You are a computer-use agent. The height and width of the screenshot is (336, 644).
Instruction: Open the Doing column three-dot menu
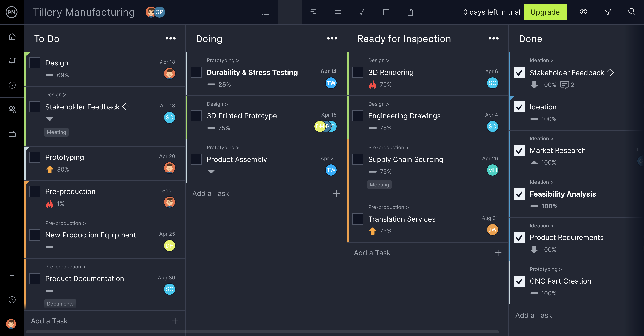[x=332, y=39]
